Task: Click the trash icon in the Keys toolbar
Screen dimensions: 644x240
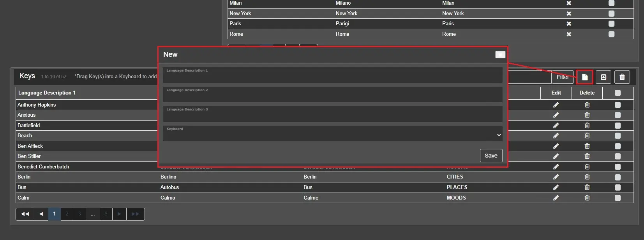Action: tap(622, 77)
